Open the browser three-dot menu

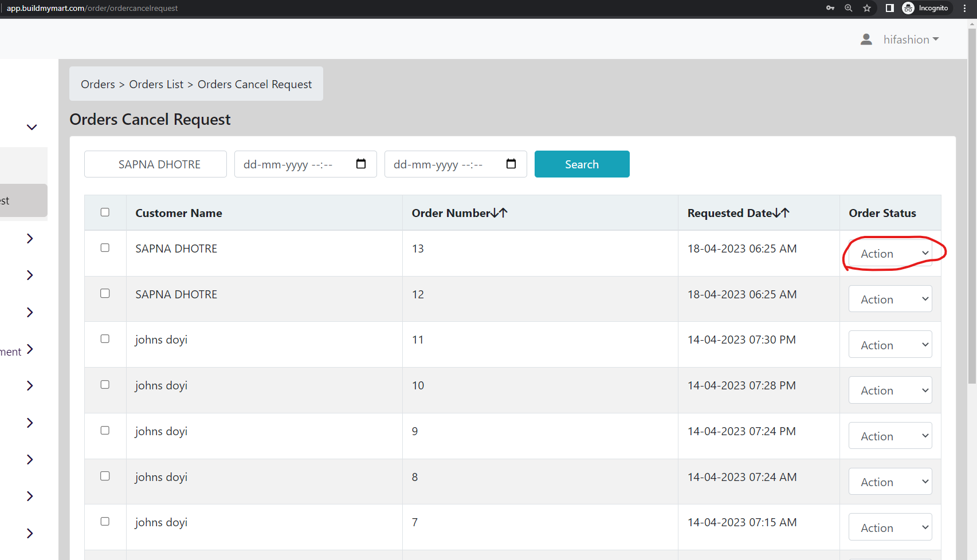964,8
